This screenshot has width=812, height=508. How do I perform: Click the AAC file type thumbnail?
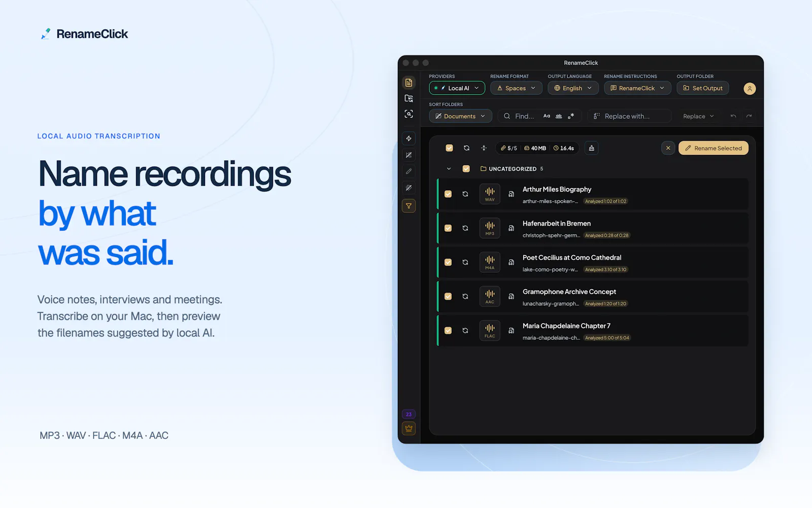coord(490,296)
